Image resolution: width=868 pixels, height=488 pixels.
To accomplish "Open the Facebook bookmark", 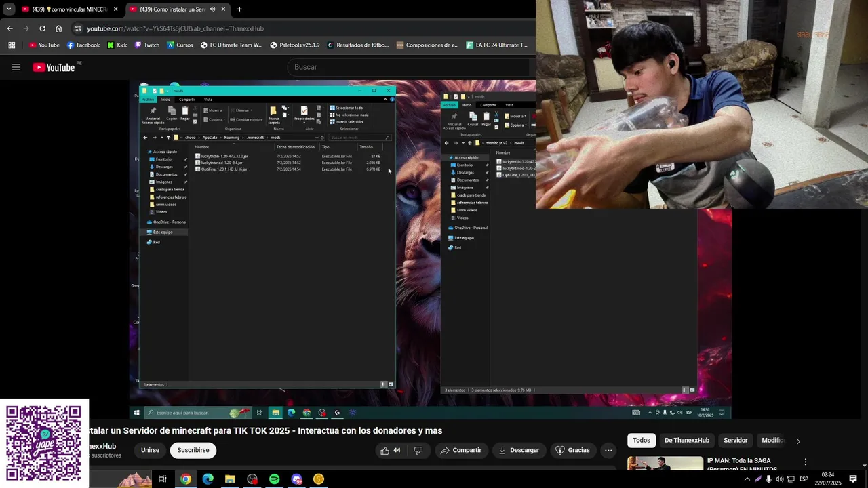I will 83,45.
